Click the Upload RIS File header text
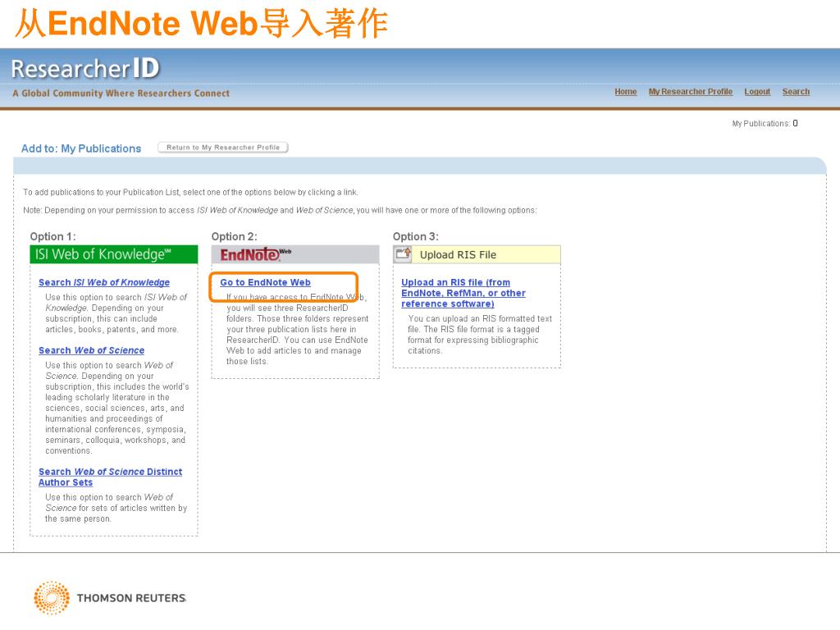This screenshot has width=840, height=630. [x=458, y=255]
